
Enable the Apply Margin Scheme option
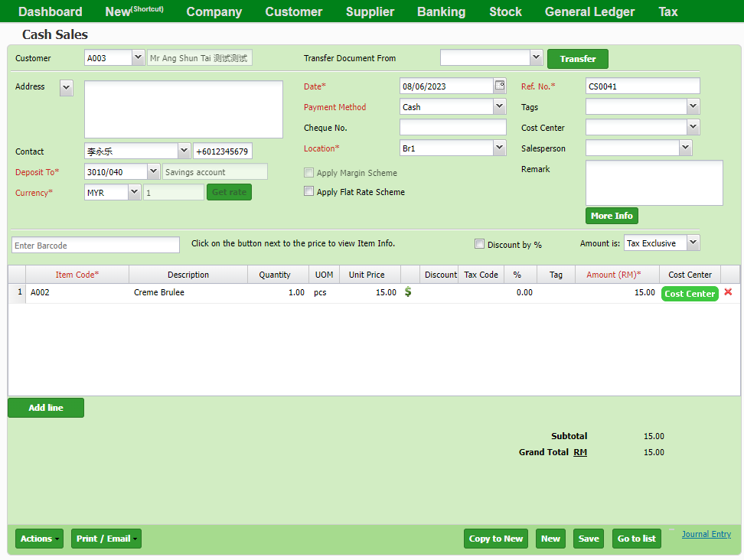308,173
